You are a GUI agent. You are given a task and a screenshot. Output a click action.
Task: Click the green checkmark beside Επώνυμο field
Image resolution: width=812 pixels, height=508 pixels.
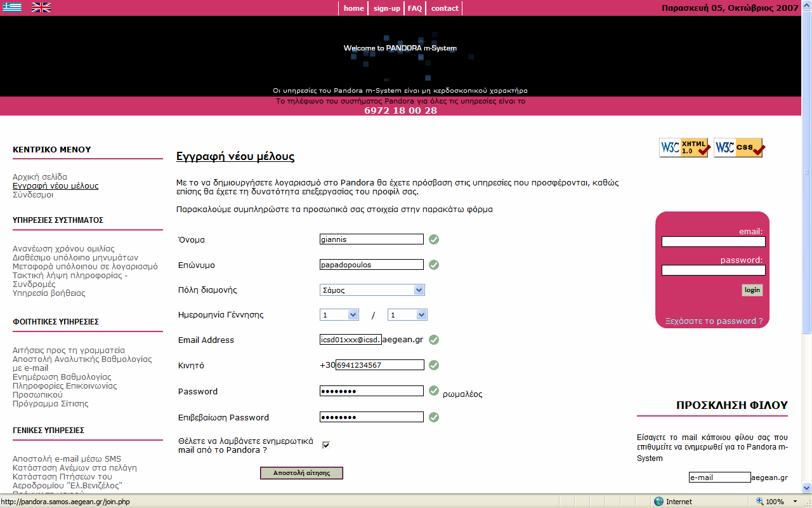[434, 265]
